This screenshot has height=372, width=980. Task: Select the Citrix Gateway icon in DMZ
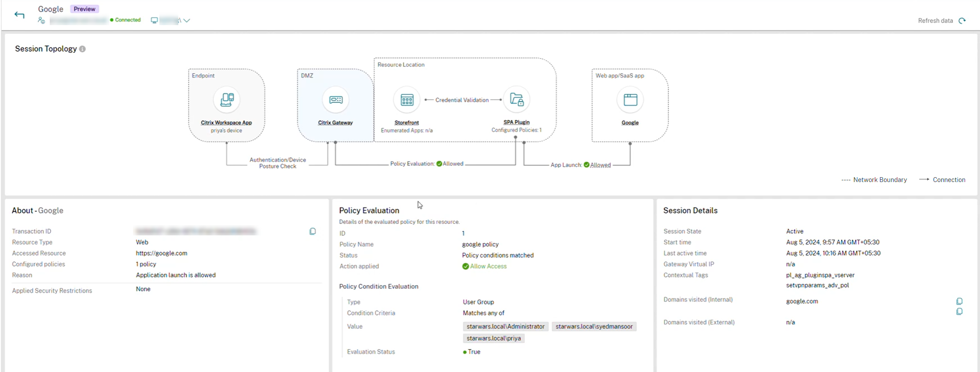click(x=335, y=100)
